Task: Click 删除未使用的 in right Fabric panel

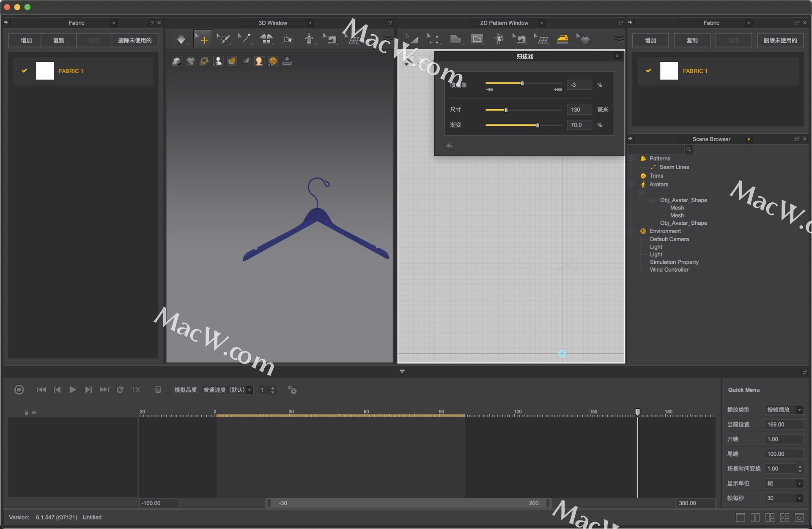Action: click(x=780, y=40)
